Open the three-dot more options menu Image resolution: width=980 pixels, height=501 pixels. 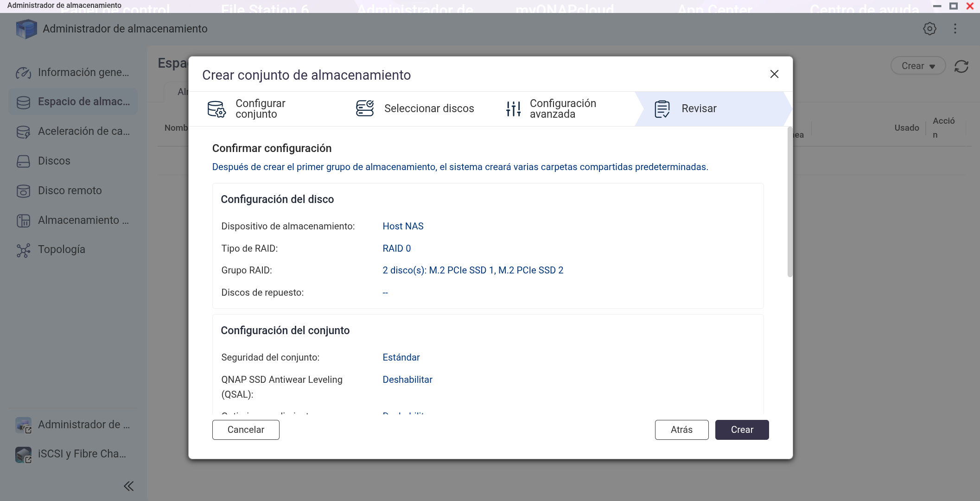point(955,29)
